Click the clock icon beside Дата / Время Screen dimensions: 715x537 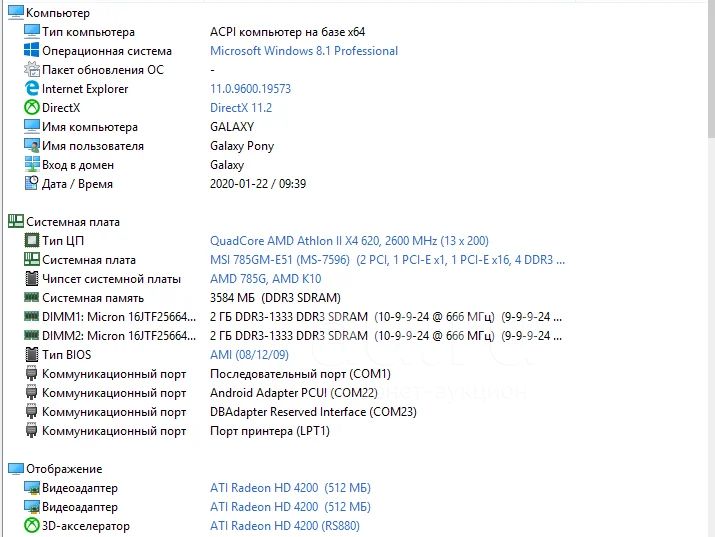point(31,183)
